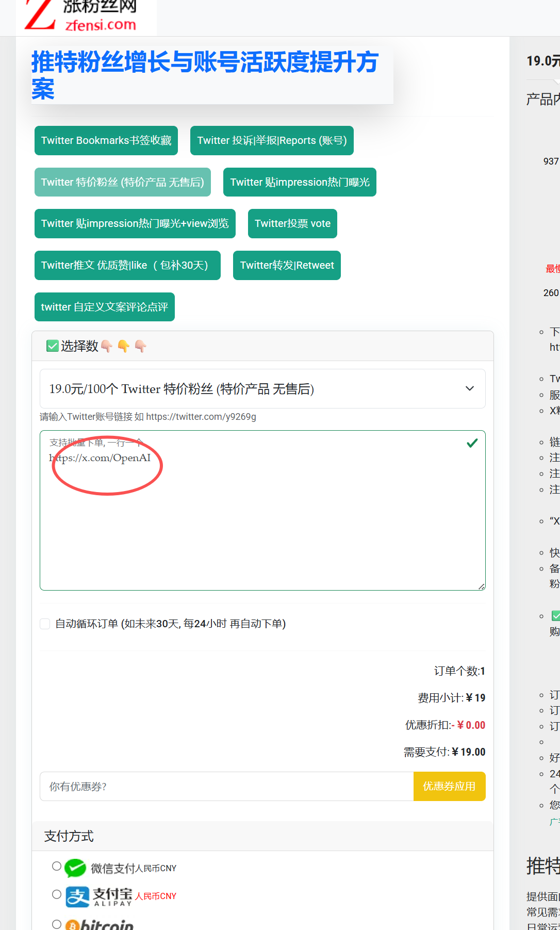Click the green validation checkmark in the textarea
The image size is (560, 930).
coord(472,443)
